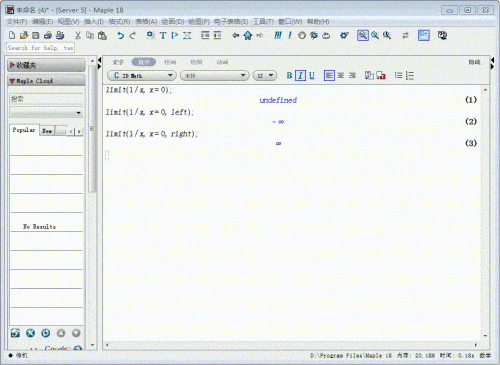The height and width of the screenshot is (365, 500).
Task: Click the Home arrow icon in toolbar
Action: [x=248, y=35]
